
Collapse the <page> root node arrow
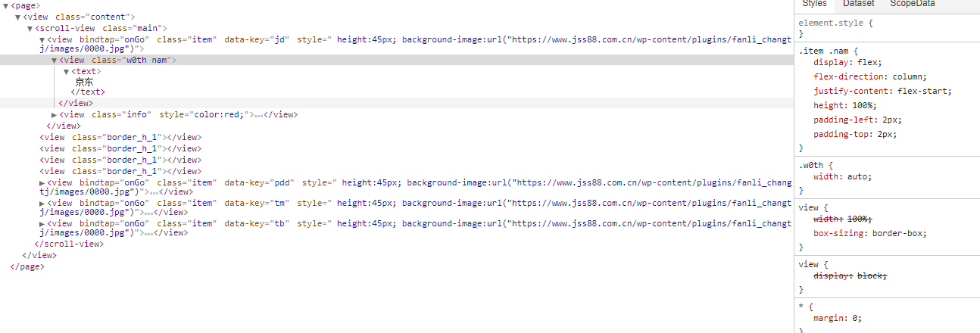click(x=6, y=5)
